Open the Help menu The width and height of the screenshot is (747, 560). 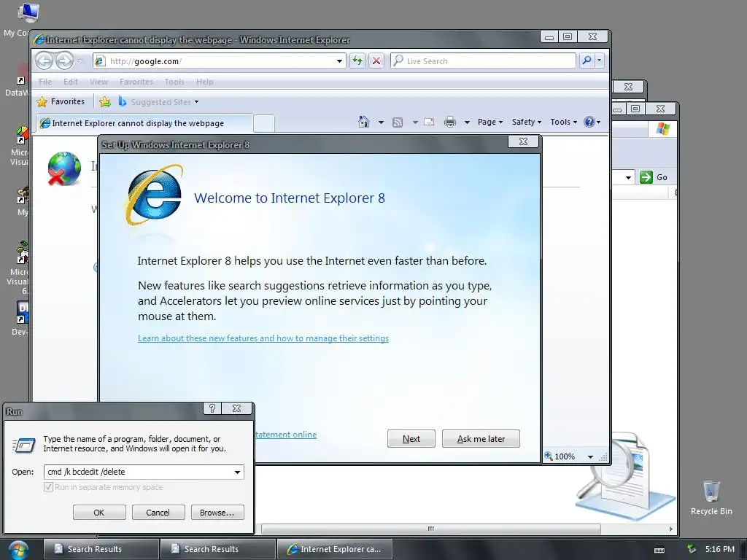point(205,82)
